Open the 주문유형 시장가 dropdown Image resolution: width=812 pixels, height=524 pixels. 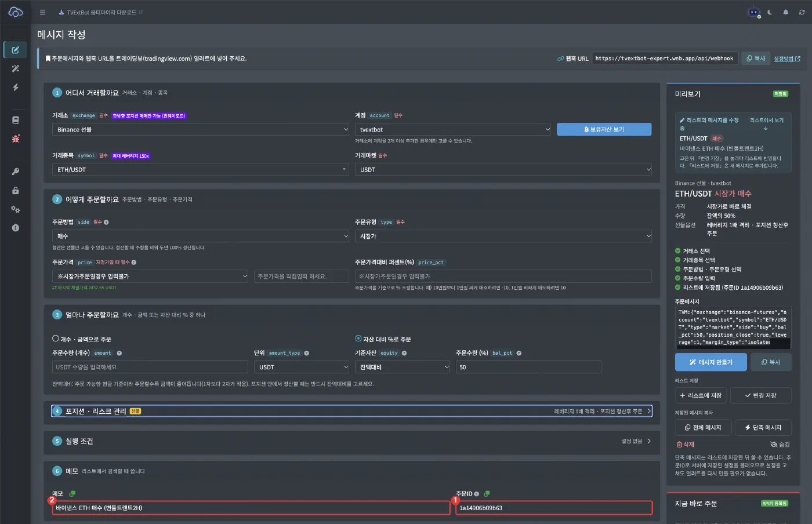coord(503,236)
